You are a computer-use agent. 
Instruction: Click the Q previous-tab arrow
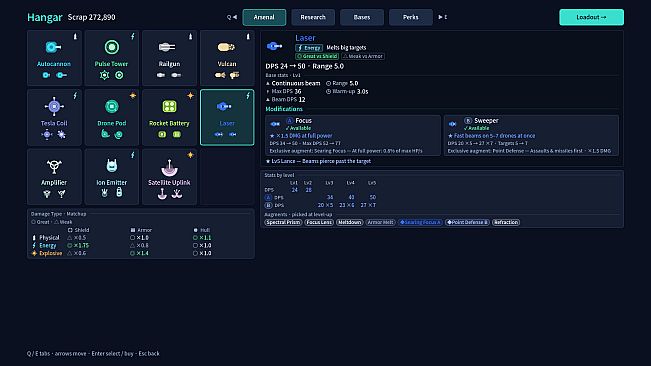click(x=232, y=17)
